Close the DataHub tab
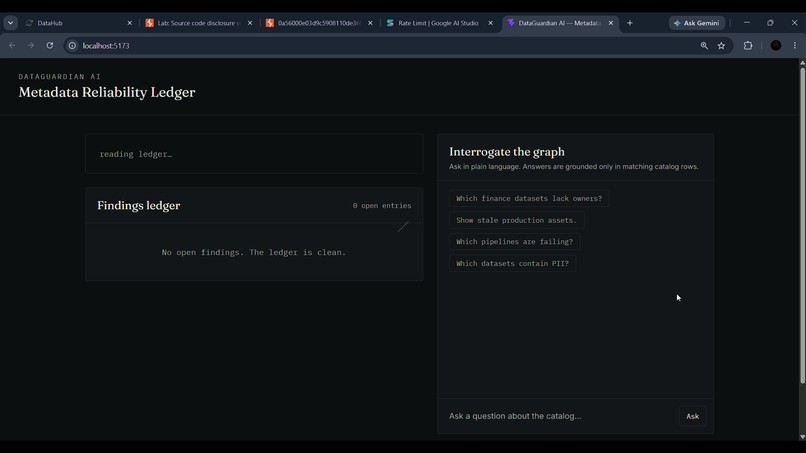Screen dimensions: 806x453 (130, 23)
